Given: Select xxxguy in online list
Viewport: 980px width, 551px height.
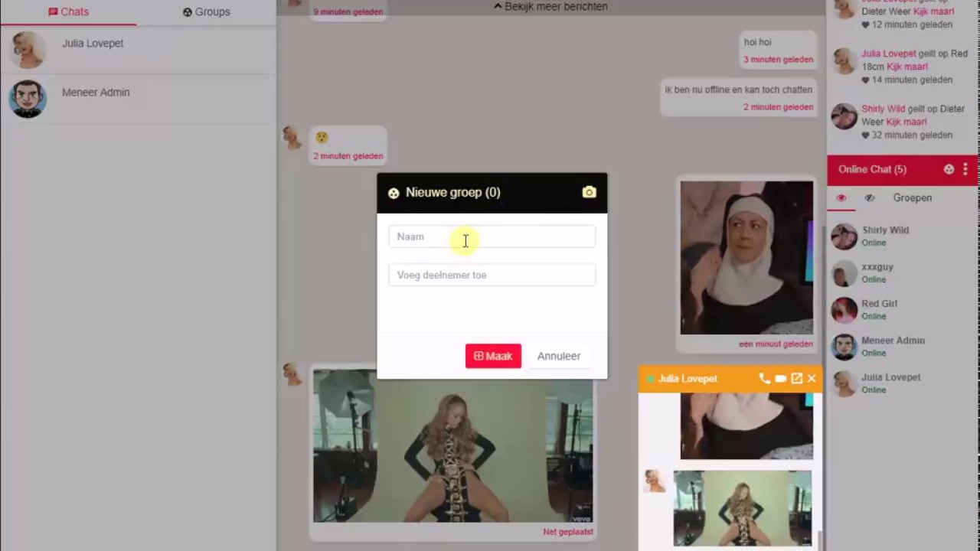Looking at the screenshot, I should [902, 273].
